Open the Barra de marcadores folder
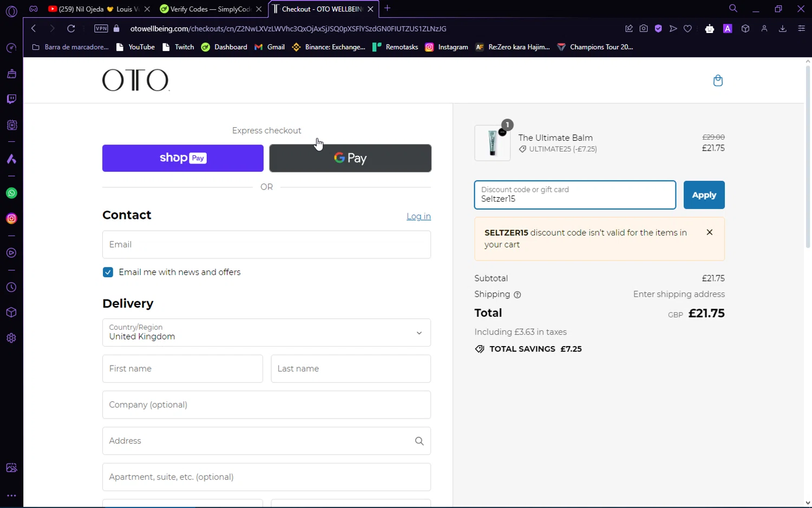 70,47
